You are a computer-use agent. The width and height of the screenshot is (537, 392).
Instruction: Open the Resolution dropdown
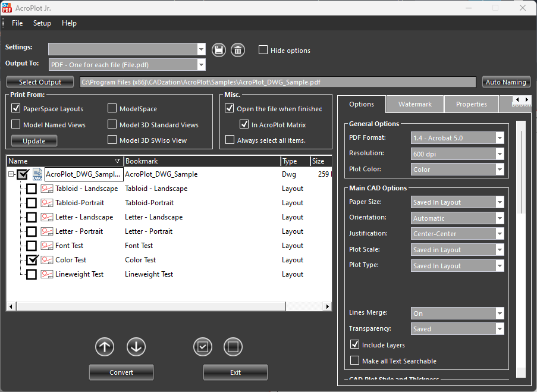[x=500, y=154]
